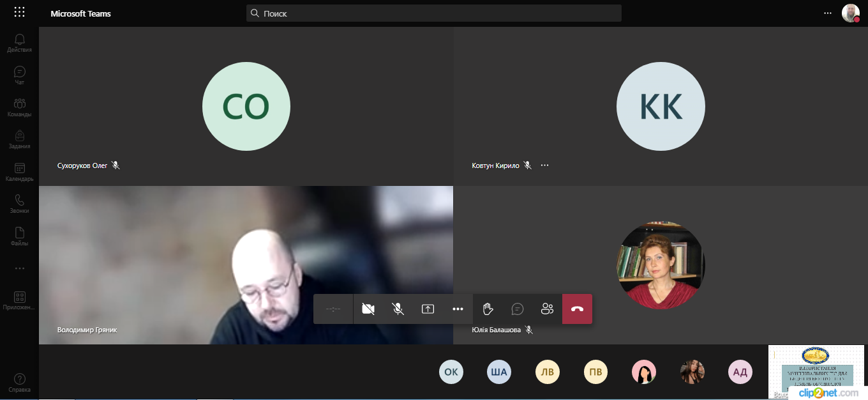Viewport: 868px width, 400px height.
Task: Open the Приложения apps section
Action: coord(19,300)
